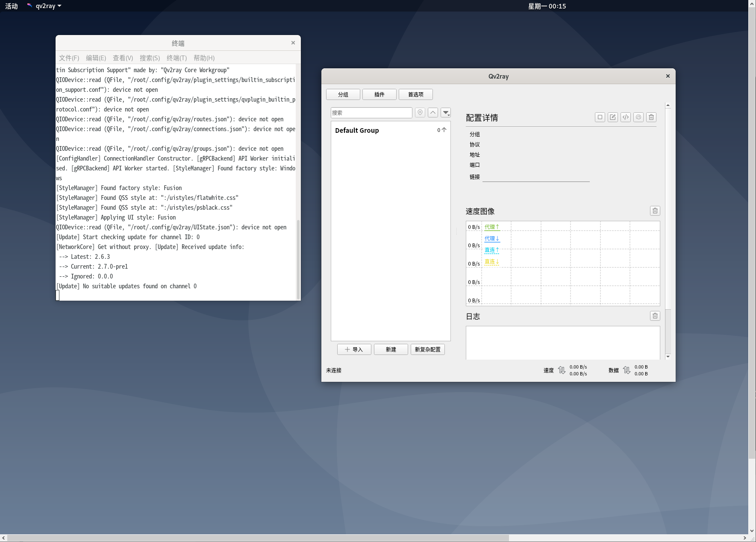Close the Qv2ray window
756x542 pixels.
668,76
